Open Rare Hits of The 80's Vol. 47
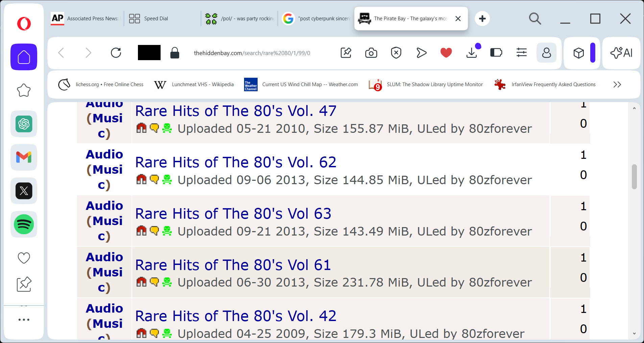 pyautogui.click(x=236, y=111)
